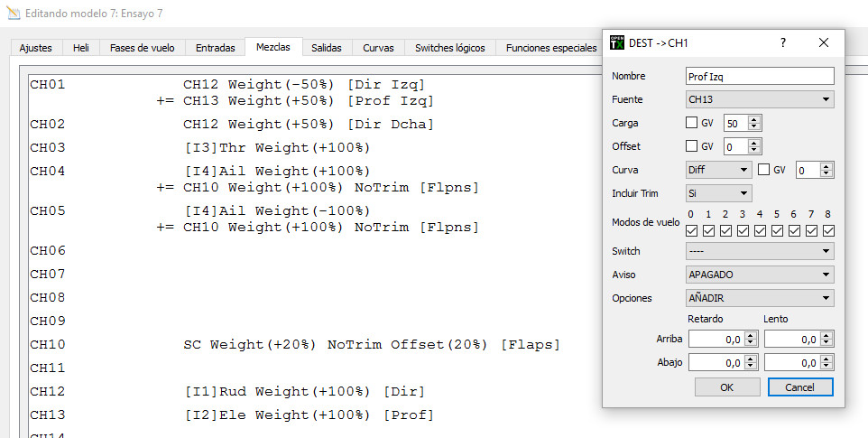
Task: Increase the Retardo Arriba value with up arrow
Action: pyautogui.click(x=751, y=335)
